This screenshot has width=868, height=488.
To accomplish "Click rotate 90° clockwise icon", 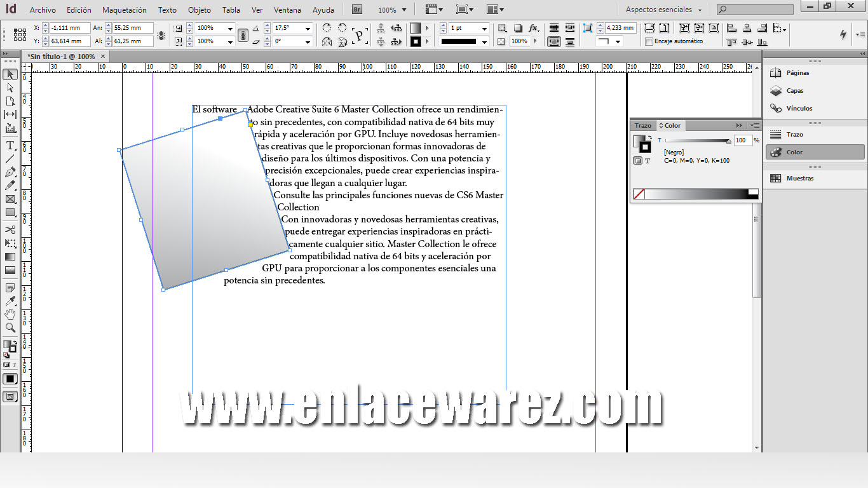I will coord(327,28).
